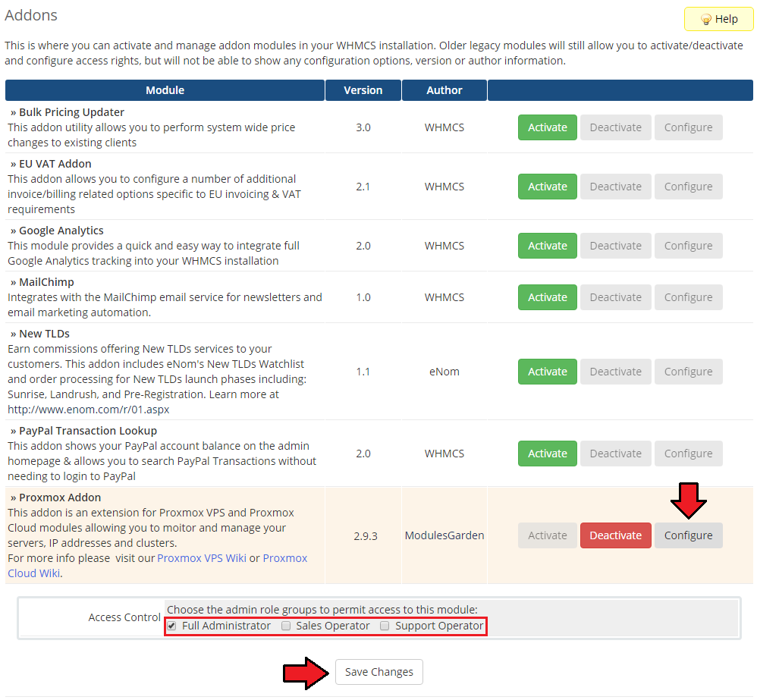Viewport: 757px width, 700px height.
Task: Click the Addons page heading
Action: point(31,15)
